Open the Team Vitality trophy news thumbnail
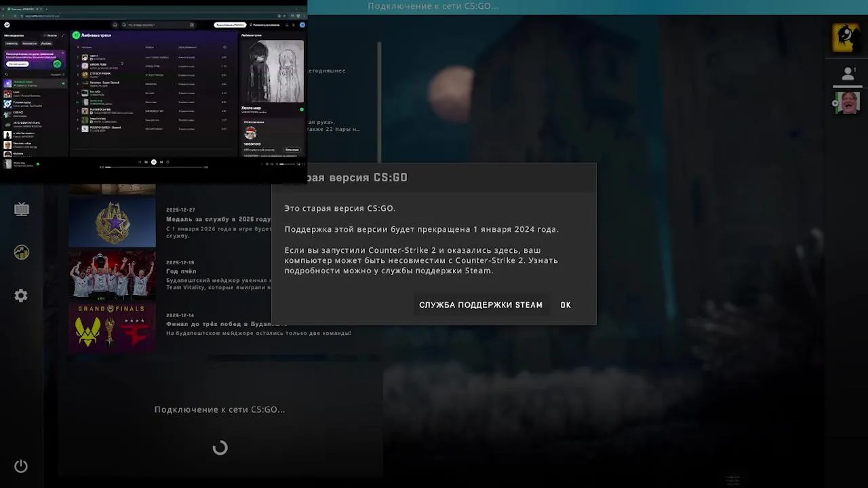Image resolution: width=868 pixels, height=488 pixels. coord(112,274)
